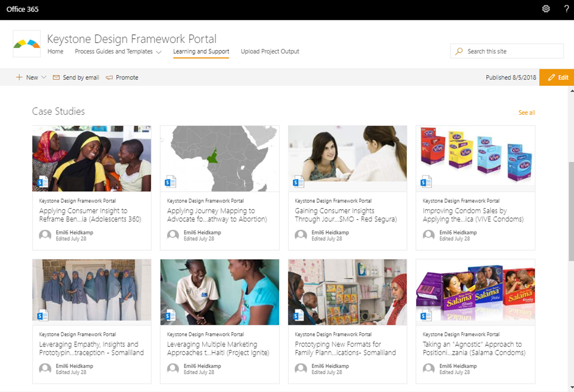Go to the Home navigation tab
This screenshot has height=392, width=574.
(x=55, y=51)
